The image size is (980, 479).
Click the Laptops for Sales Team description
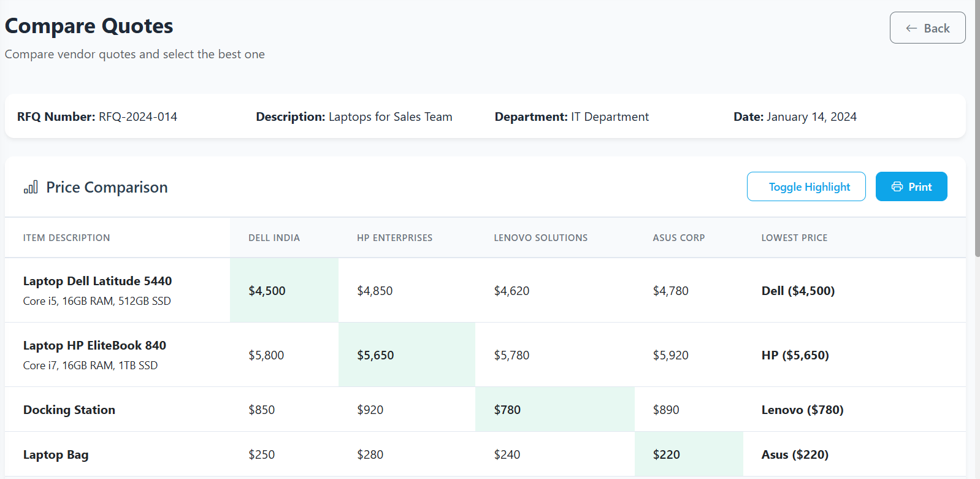point(391,117)
